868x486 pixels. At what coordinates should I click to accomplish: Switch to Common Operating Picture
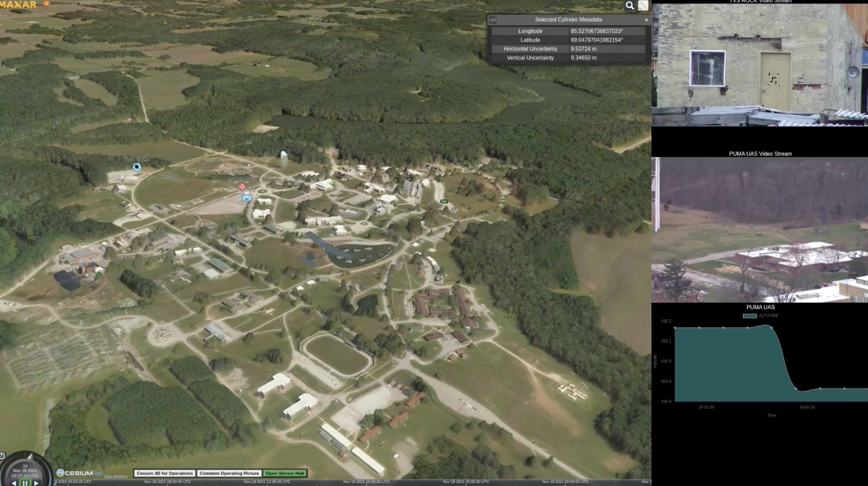pyautogui.click(x=230, y=473)
